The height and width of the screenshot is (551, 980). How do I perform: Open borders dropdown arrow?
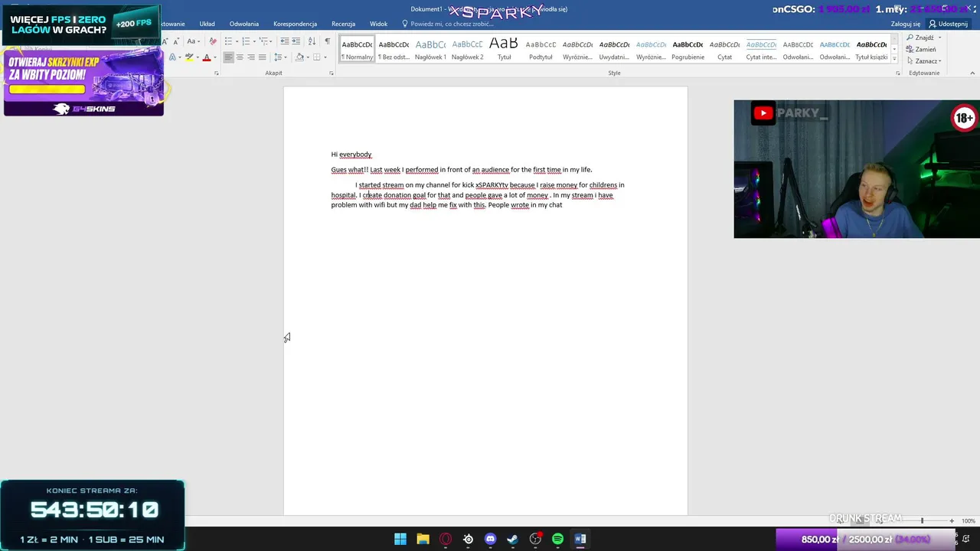tap(325, 57)
